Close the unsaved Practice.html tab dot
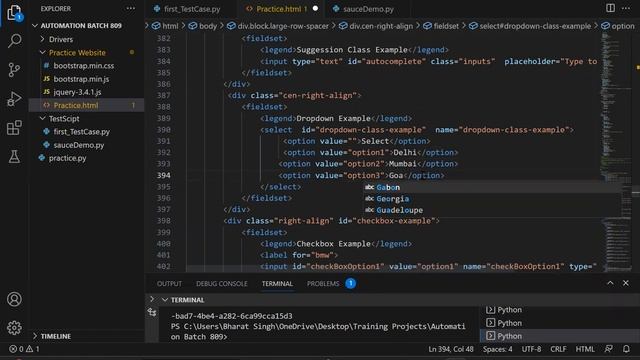This screenshot has width=640, height=360. click(315, 9)
